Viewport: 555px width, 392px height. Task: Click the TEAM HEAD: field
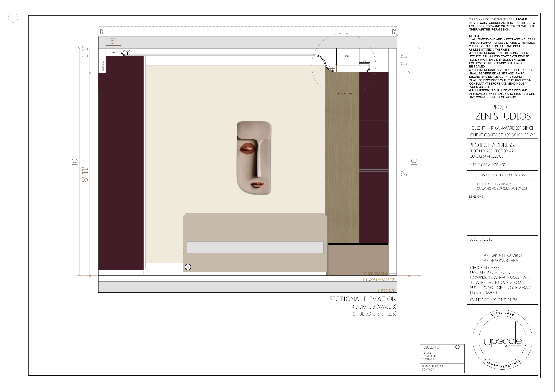pos(429,356)
